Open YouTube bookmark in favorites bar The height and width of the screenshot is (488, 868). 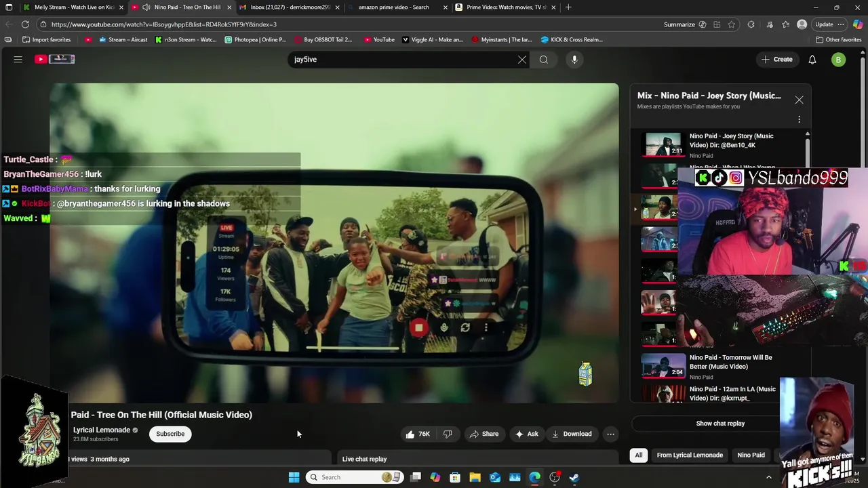point(379,40)
